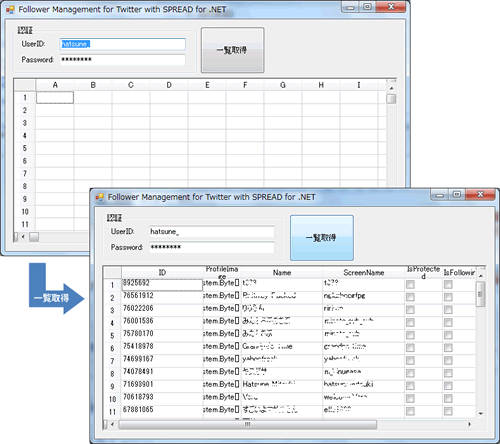Click the front grid's horizontal scrollbar left arrow
The width and height of the screenshot is (500, 444).
point(112,424)
